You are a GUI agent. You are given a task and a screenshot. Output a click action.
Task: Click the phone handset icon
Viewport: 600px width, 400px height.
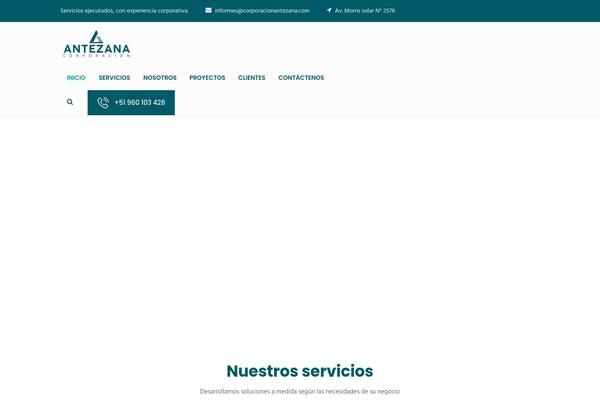tap(103, 103)
